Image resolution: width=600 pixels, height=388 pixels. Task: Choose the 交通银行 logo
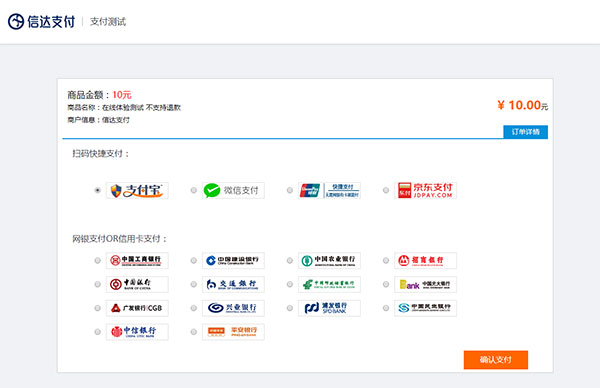coord(233,284)
